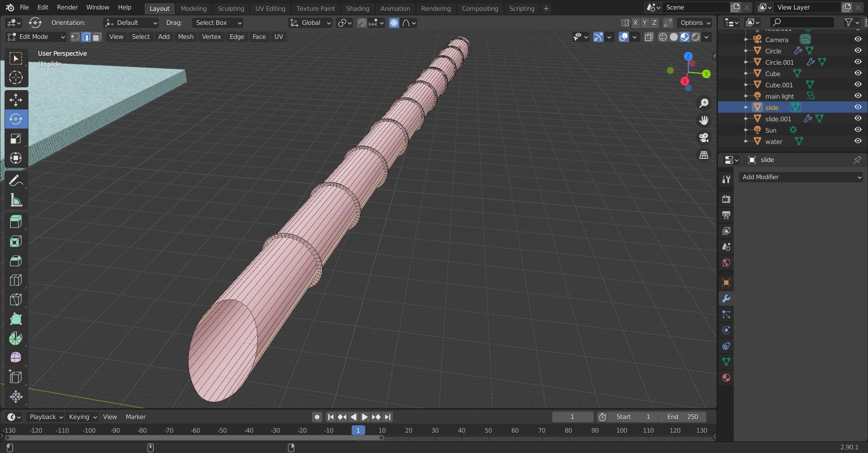
Task: Select the Spin tool
Action: 16,339
